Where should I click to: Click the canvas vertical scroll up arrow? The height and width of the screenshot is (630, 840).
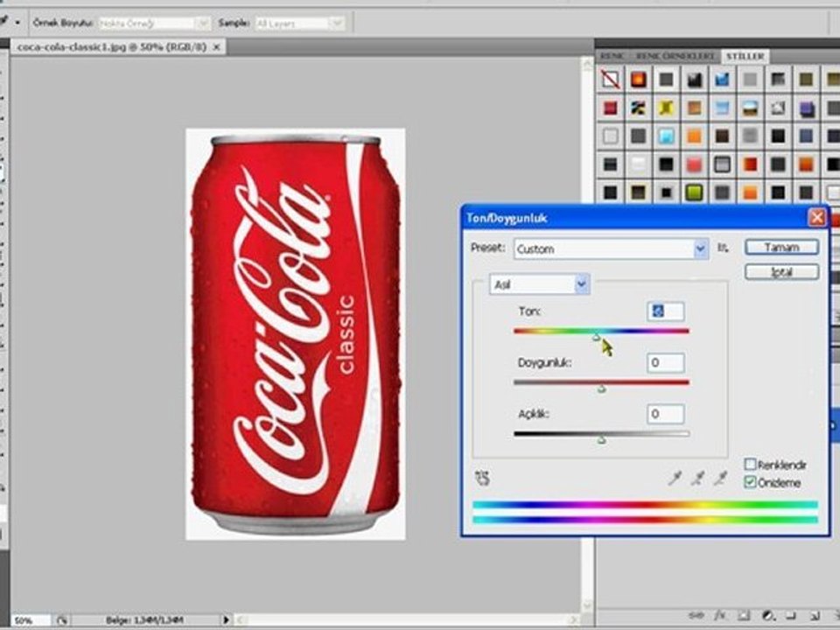pyautogui.click(x=588, y=64)
